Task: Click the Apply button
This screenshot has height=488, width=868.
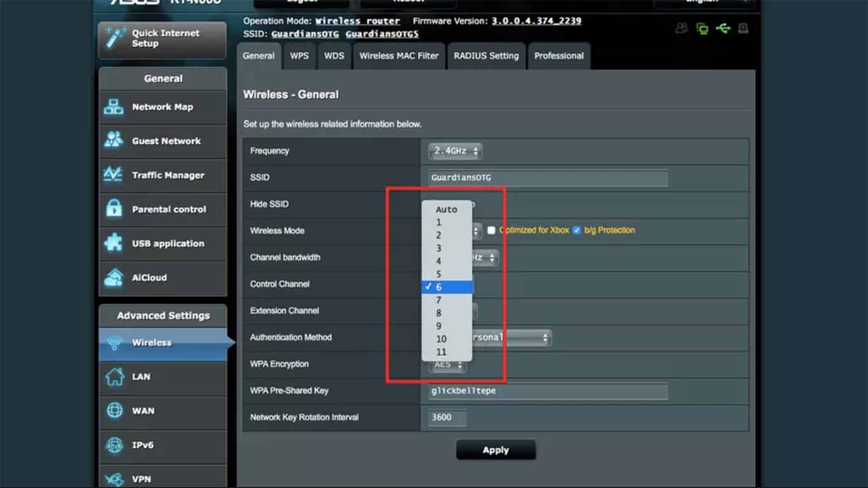Action: coord(496,449)
